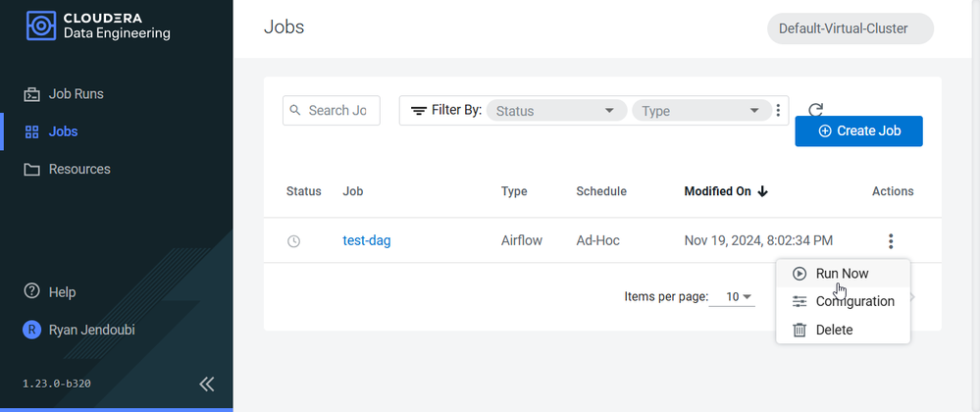Click the Cloudera Data Engineering logo
Screen dimensions: 980x412
[99, 26]
